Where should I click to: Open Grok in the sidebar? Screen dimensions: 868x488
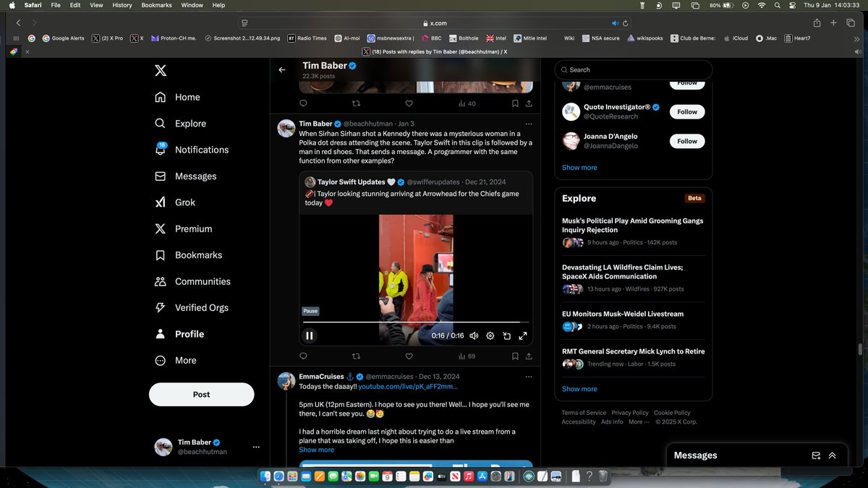pos(174,202)
